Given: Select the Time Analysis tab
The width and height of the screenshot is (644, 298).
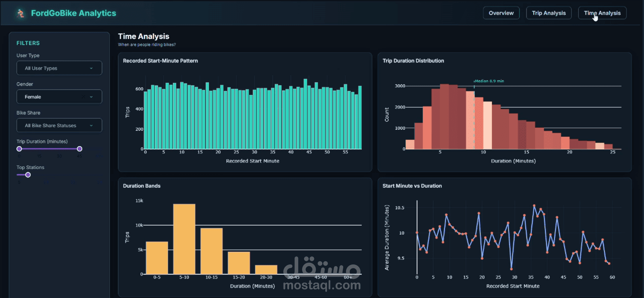Looking at the screenshot, I should [x=602, y=13].
